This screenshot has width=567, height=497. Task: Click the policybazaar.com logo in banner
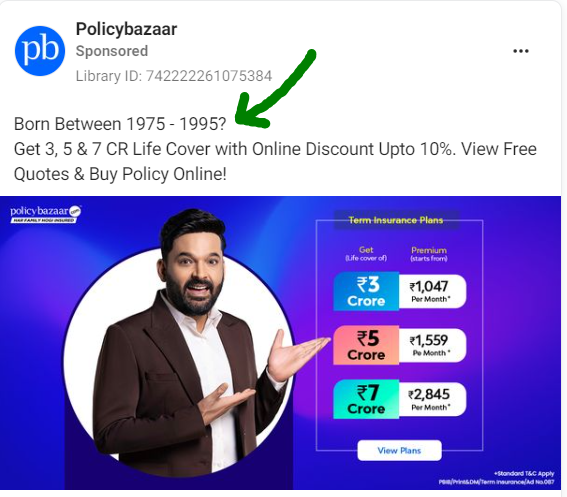[46, 214]
